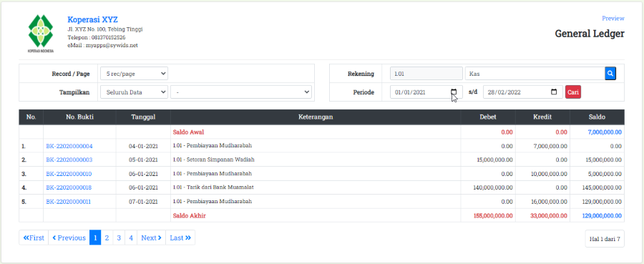The height and width of the screenshot is (264, 644).
Task: Click the Keterangan column header
Action: 316,117
